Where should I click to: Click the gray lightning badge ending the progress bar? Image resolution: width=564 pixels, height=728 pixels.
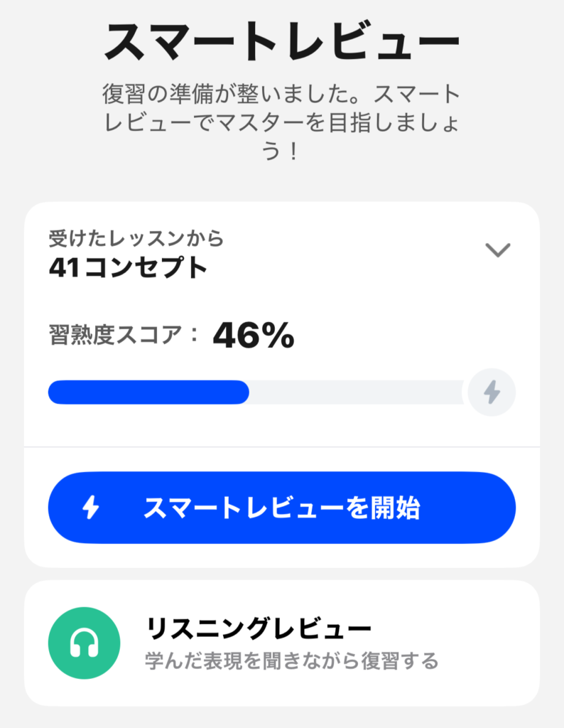pyautogui.click(x=492, y=392)
